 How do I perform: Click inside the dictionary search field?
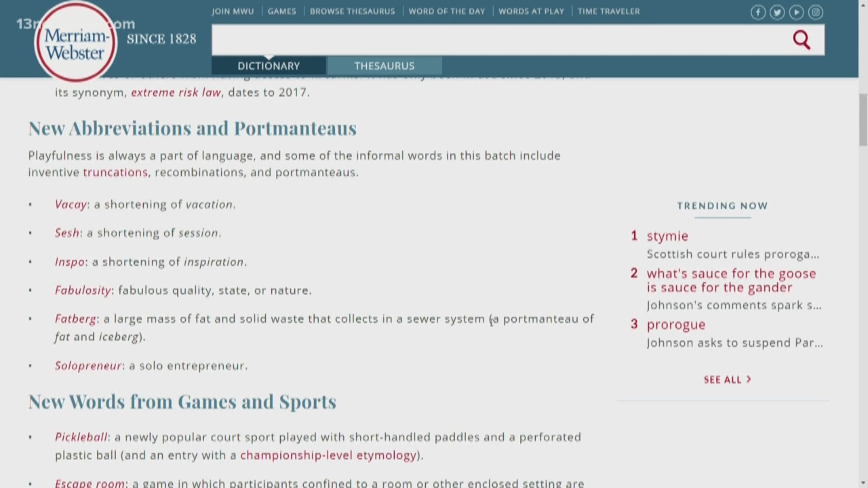point(497,40)
